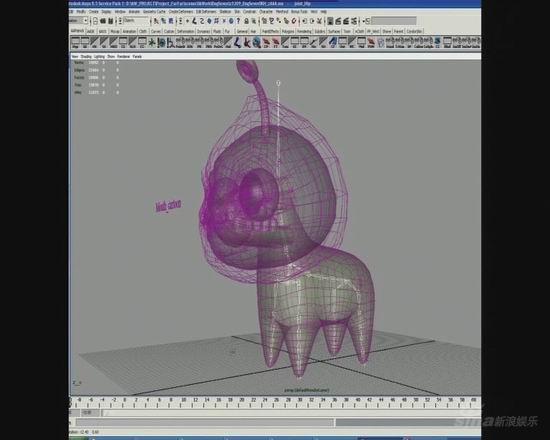The image size is (550, 440).
Task: Click the question mark mask icon
Action: [239, 21]
